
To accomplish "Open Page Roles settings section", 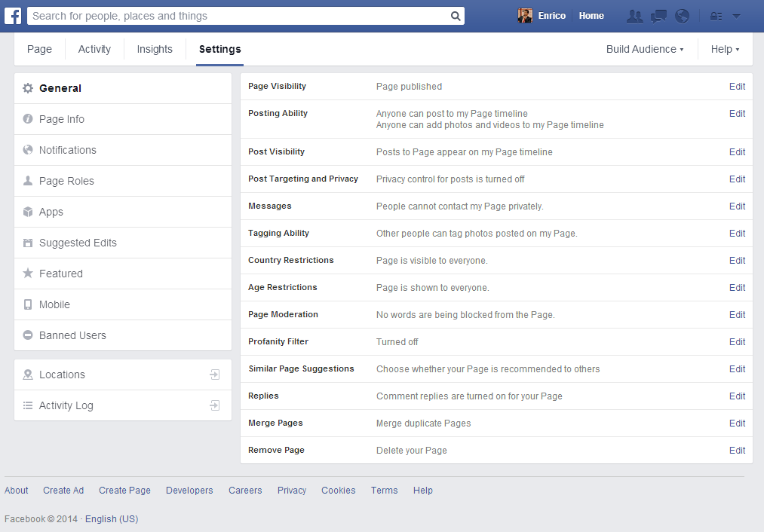I will 123,181.
